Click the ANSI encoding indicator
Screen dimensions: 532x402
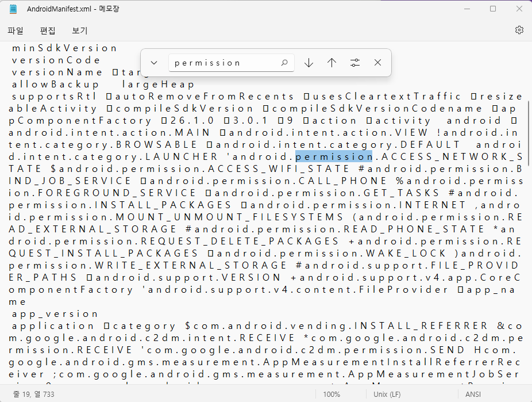(x=473, y=394)
